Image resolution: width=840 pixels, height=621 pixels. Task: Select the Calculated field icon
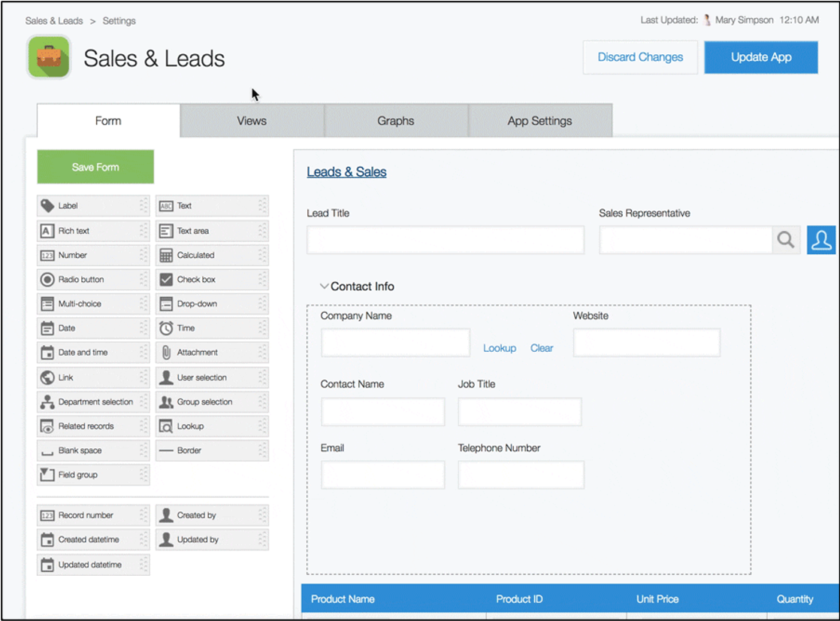tap(166, 256)
